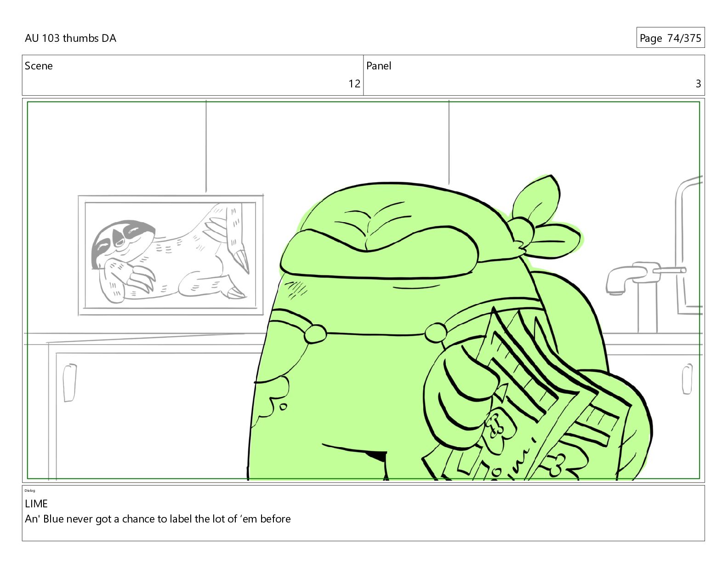This screenshot has width=728, height=563.
Task: Click the "Scene" header label
Action: point(39,66)
